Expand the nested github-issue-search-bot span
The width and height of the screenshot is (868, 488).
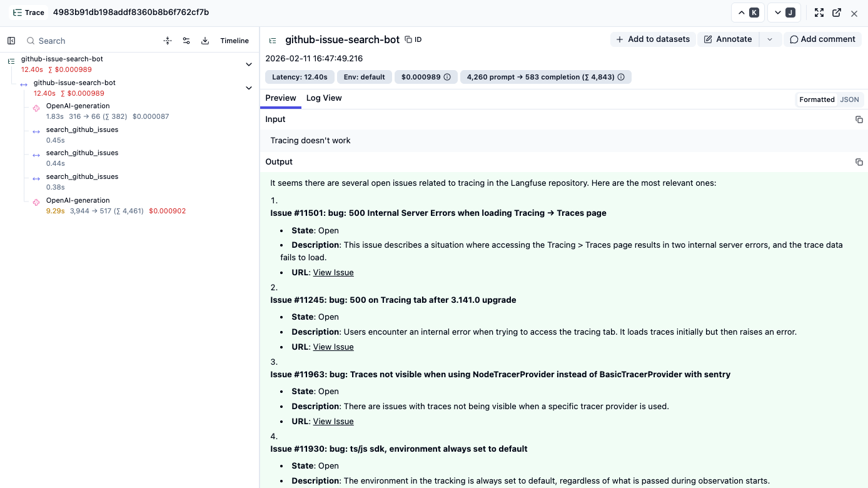(248, 88)
